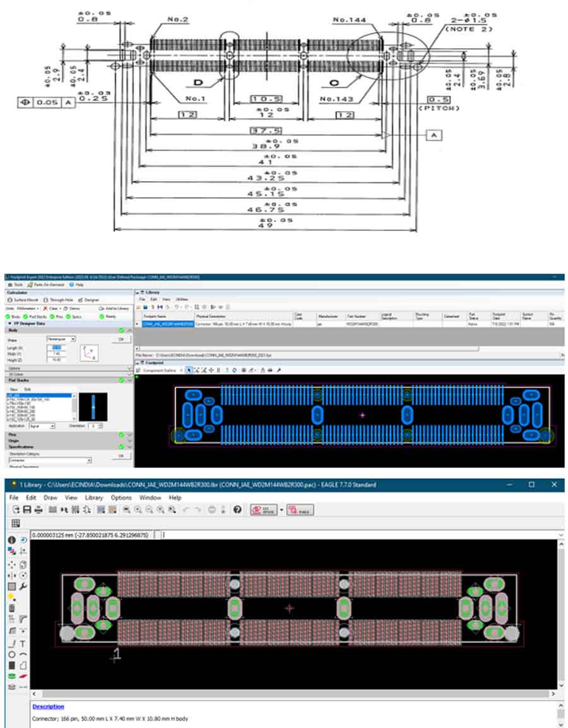The width and height of the screenshot is (568, 728).
Task: Open Parts-On-Demand in Footprint Expert
Action: point(46,285)
